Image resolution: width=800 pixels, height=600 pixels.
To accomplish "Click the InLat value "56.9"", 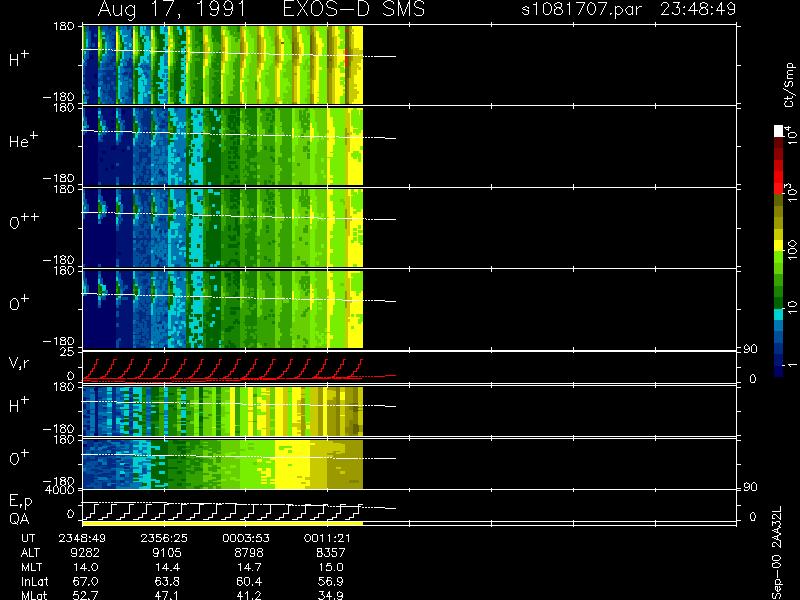I will click(x=331, y=581).
